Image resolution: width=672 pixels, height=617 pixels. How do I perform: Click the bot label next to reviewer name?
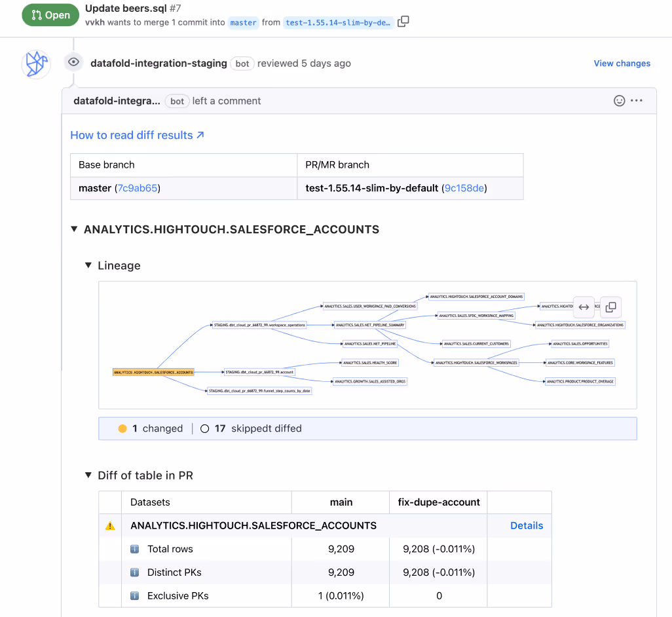click(x=242, y=64)
